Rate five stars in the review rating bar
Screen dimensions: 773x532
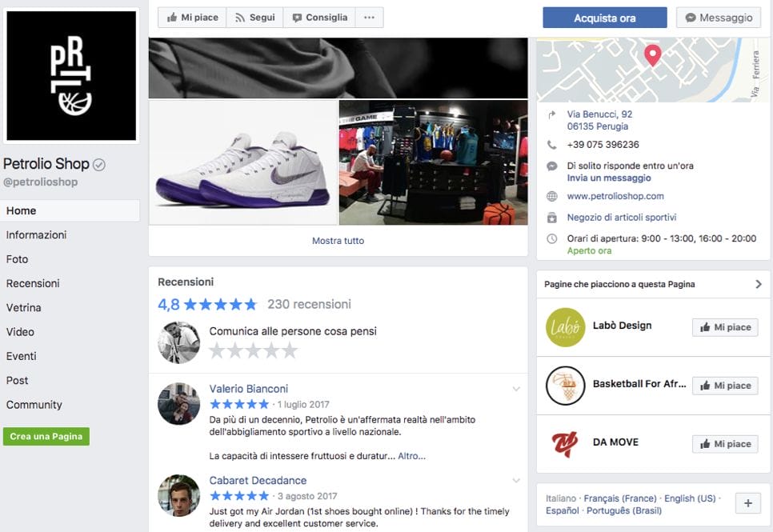pyautogui.click(x=290, y=350)
